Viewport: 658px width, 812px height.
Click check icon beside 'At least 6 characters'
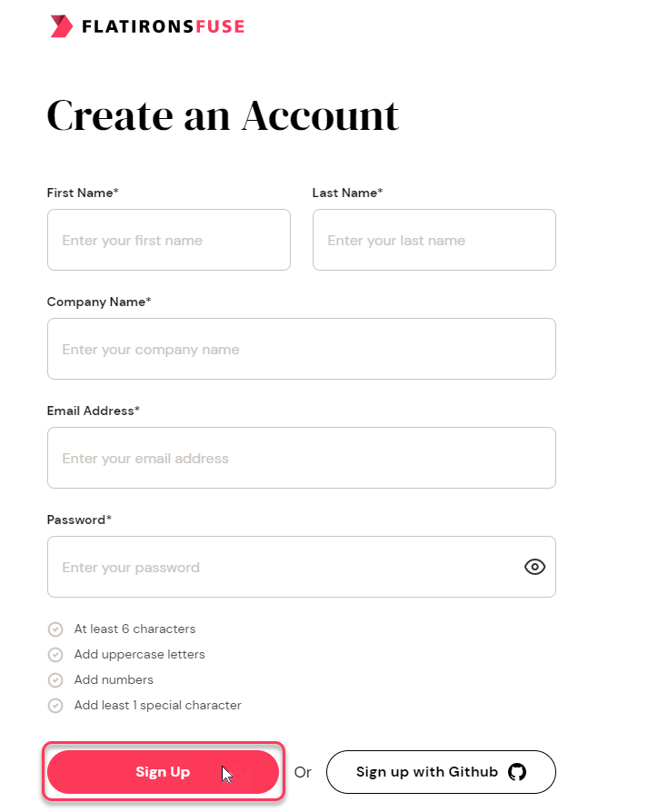[x=55, y=629]
